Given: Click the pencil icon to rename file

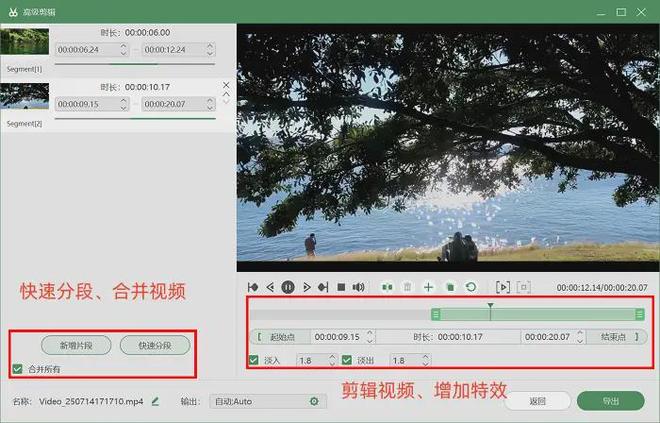Looking at the screenshot, I should (155, 401).
